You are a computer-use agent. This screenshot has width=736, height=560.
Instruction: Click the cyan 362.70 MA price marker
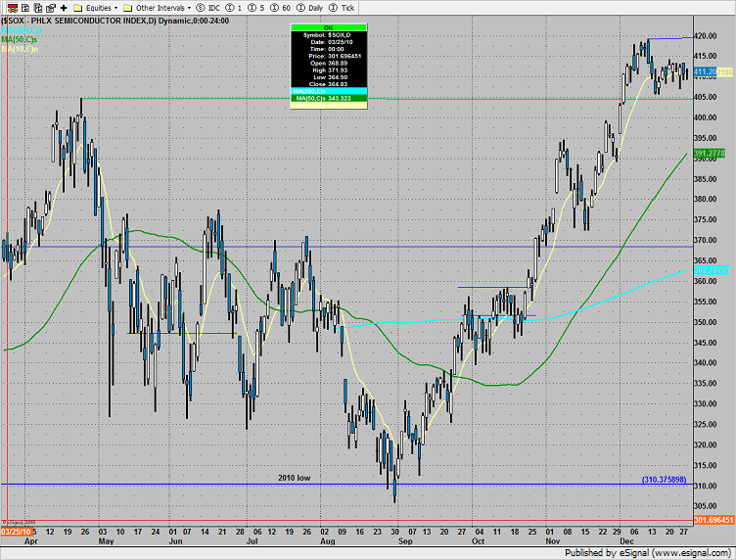tap(712, 270)
